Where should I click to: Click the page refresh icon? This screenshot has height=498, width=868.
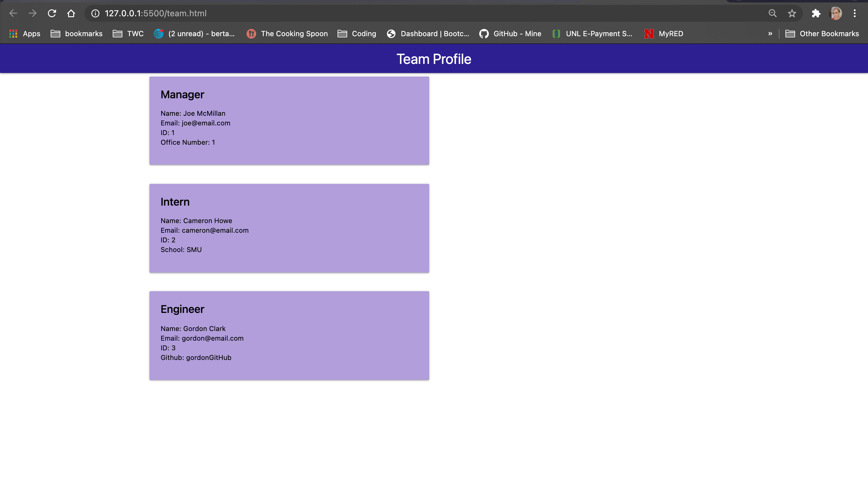click(52, 13)
